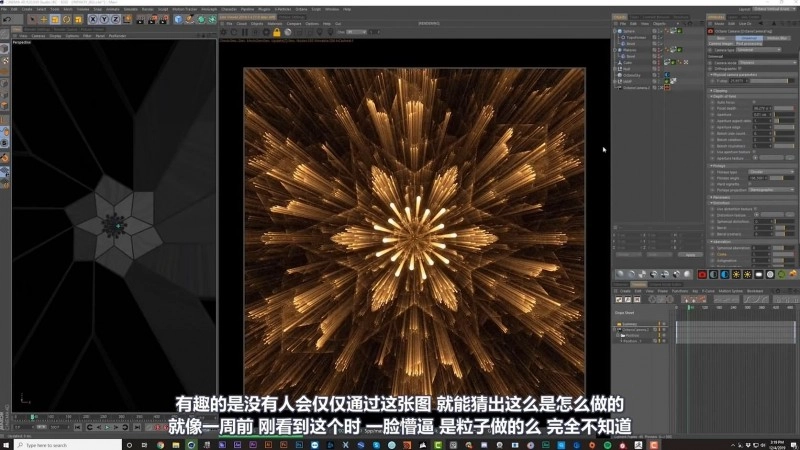
Task: Click the yellow lock icon in Live Viewer
Action: 275,32
